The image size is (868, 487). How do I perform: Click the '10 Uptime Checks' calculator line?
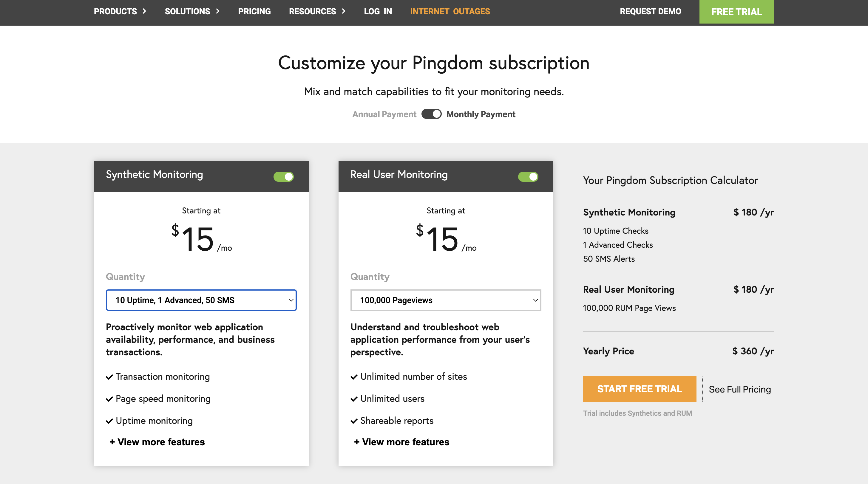click(x=616, y=231)
